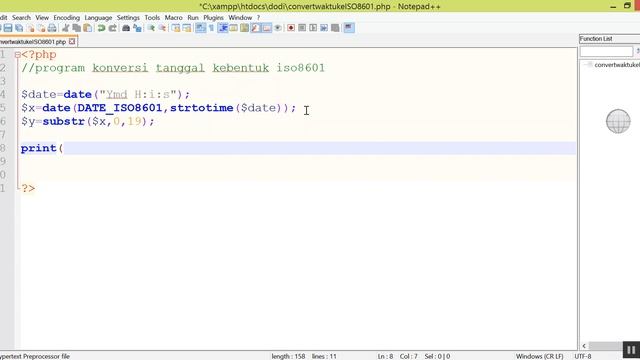Click the Close document toolbar icon
Screen dimensions: 640x360
(30, 28)
